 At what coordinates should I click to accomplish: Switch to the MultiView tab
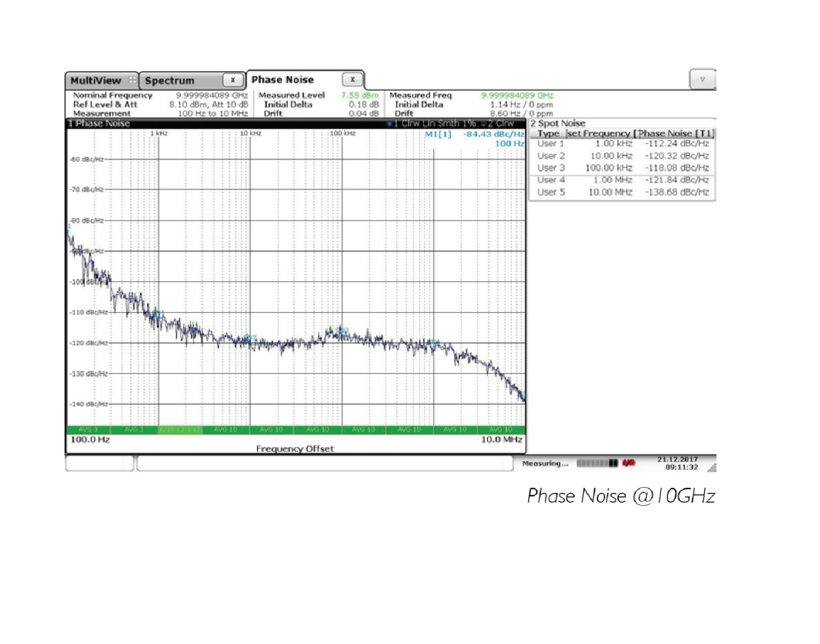click(x=101, y=80)
